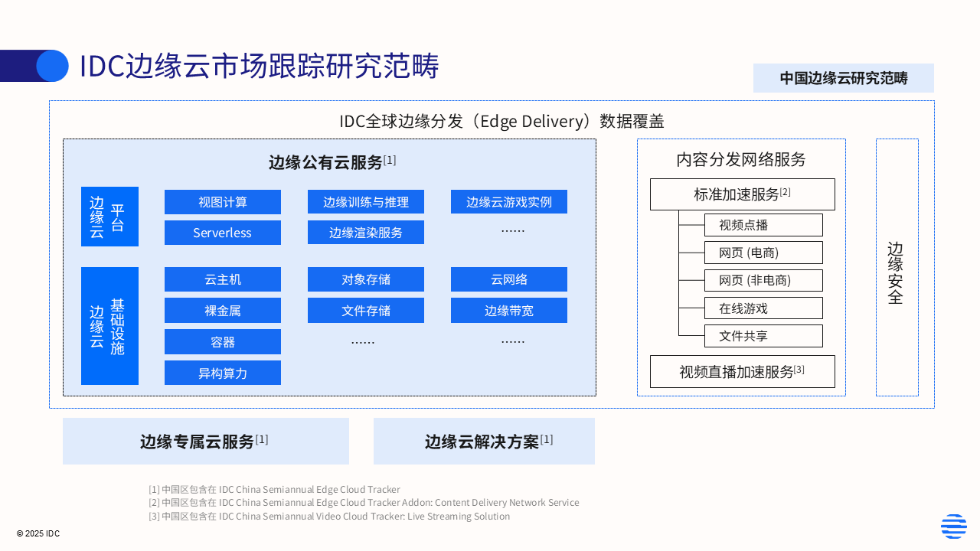The height and width of the screenshot is (551, 980).
Task: Select the 边缘训练与推理 block
Action: [366, 202]
